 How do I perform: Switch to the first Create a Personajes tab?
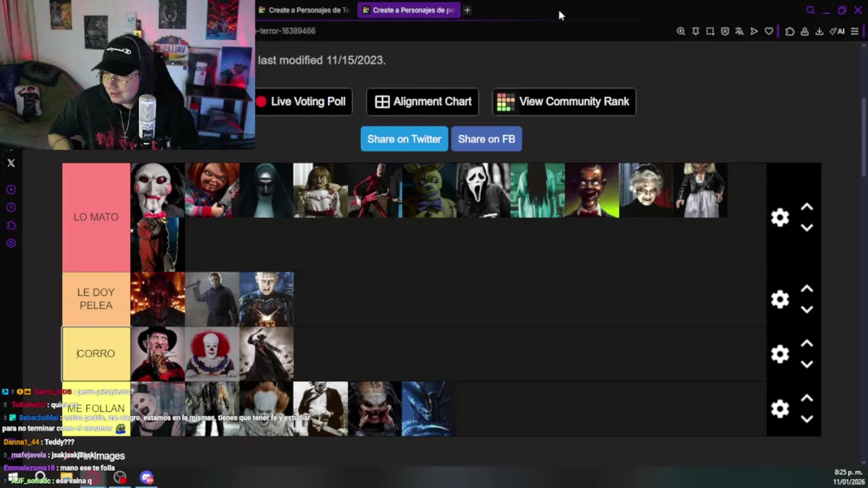pyautogui.click(x=305, y=10)
